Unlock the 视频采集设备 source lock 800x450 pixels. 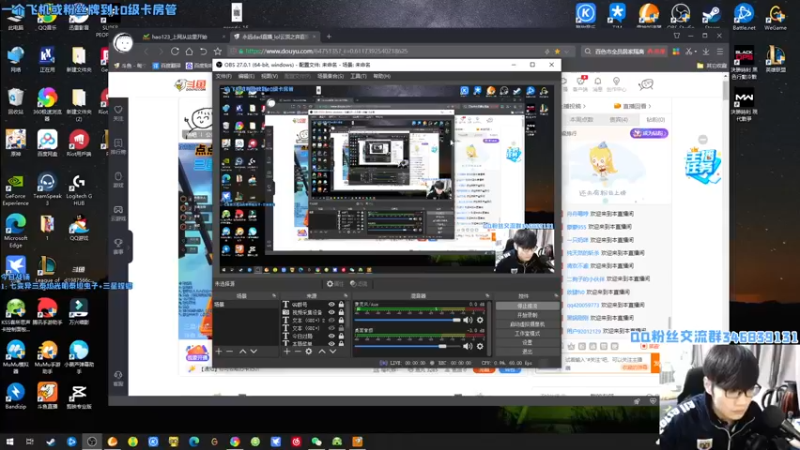341,312
